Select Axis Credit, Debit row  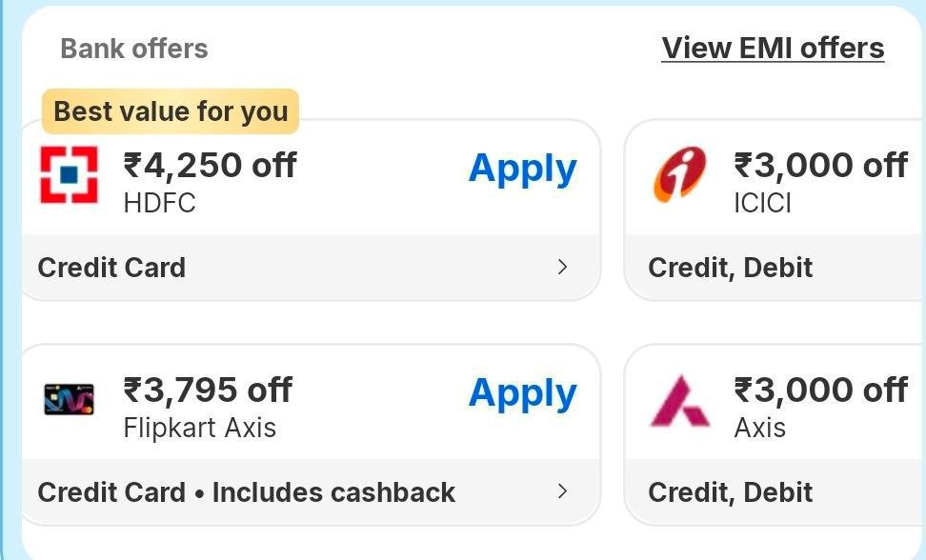730,492
